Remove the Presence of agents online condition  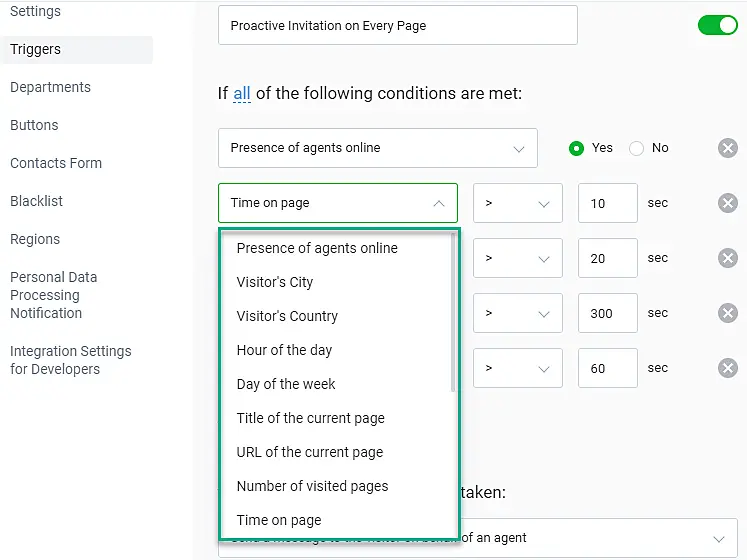click(728, 148)
